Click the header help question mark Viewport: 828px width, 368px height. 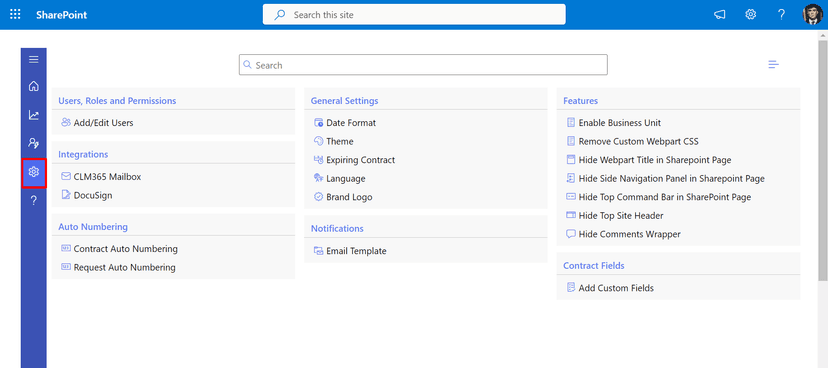click(x=782, y=15)
